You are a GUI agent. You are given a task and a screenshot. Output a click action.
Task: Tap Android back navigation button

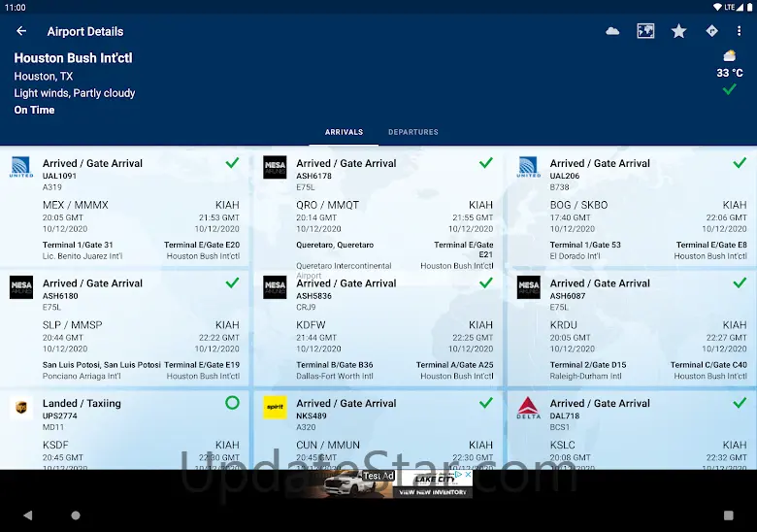(27, 515)
